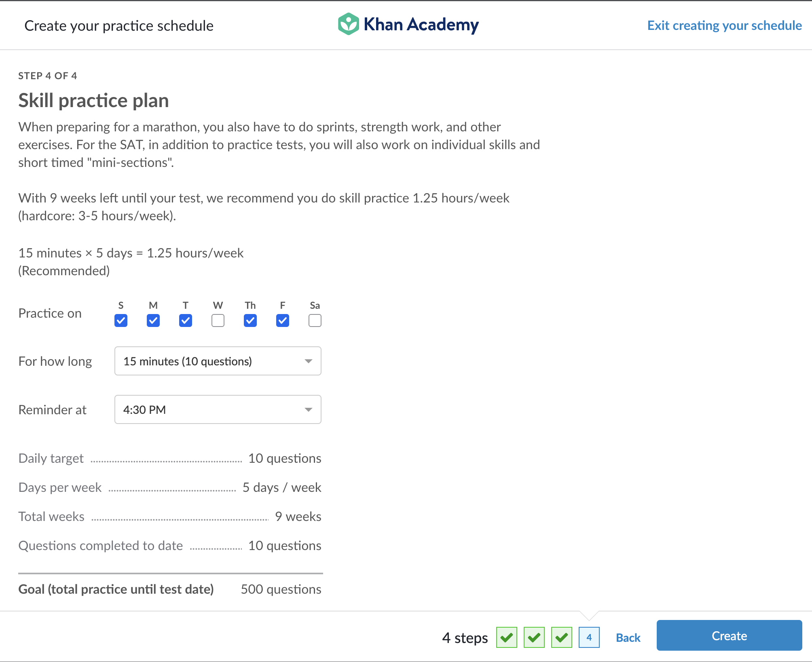Viewport: 812px width, 662px height.
Task: Click the first completed step checkmark icon
Action: (x=506, y=637)
